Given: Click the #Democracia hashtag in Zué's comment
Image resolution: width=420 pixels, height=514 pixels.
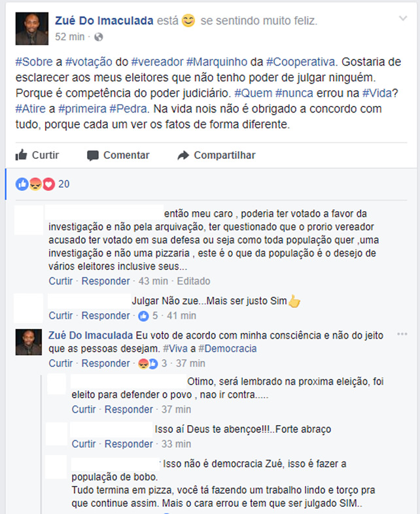Looking at the screenshot, I should click(228, 349).
